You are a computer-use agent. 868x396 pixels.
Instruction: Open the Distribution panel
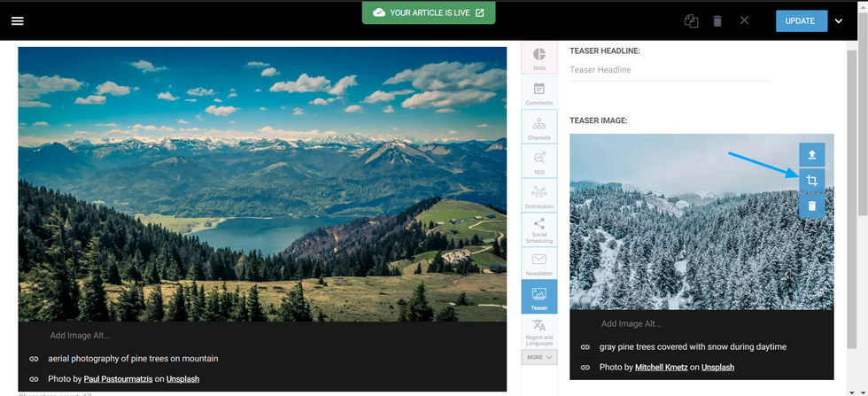pos(539,196)
